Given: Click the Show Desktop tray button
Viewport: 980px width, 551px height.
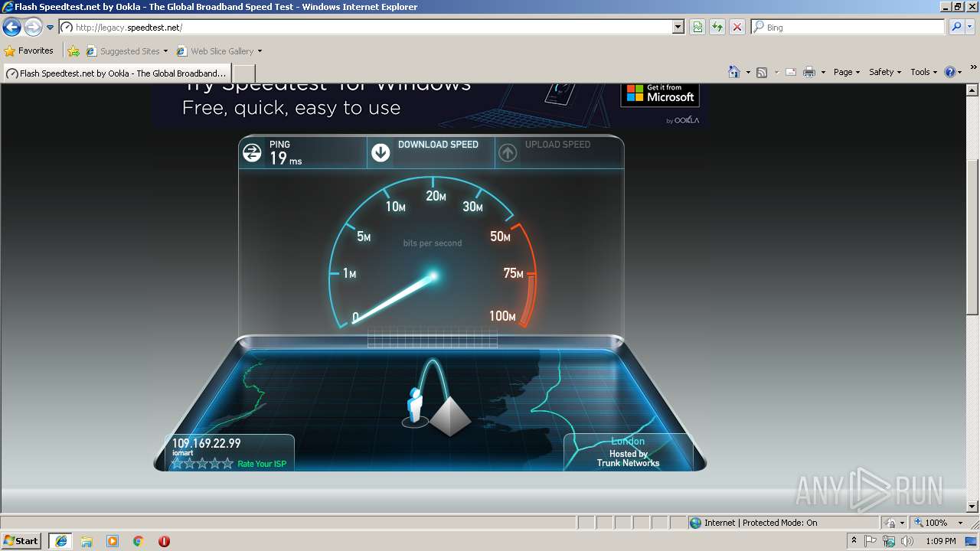Looking at the screenshot, I should point(972,541).
